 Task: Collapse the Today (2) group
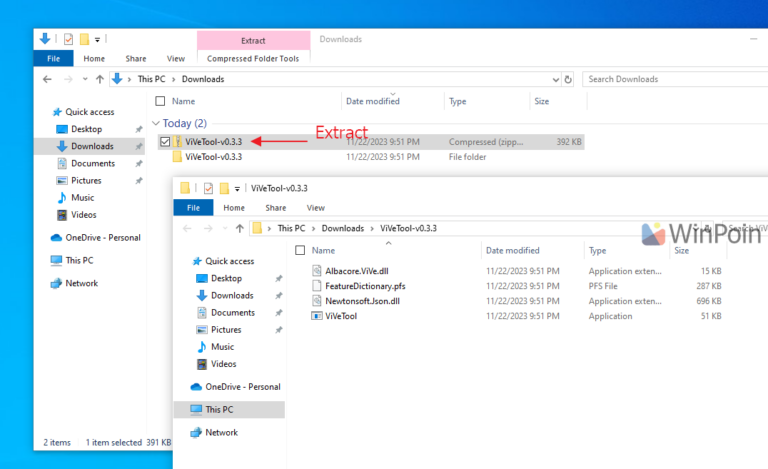coord(156,123)
